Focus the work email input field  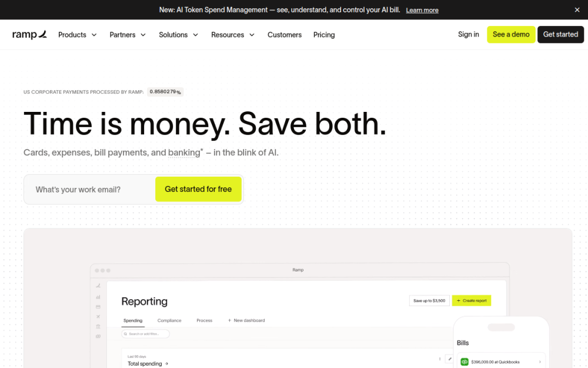click(90, 189)
